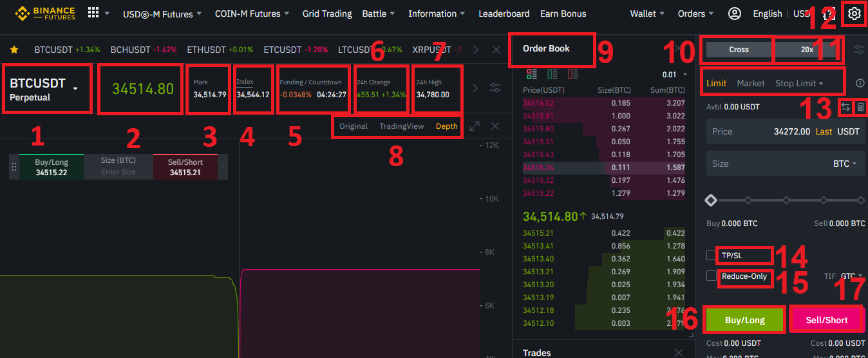The height and width of the screenshot is (358, 868).
Task: Click the pink Sell/Short button
Action: 827,319
